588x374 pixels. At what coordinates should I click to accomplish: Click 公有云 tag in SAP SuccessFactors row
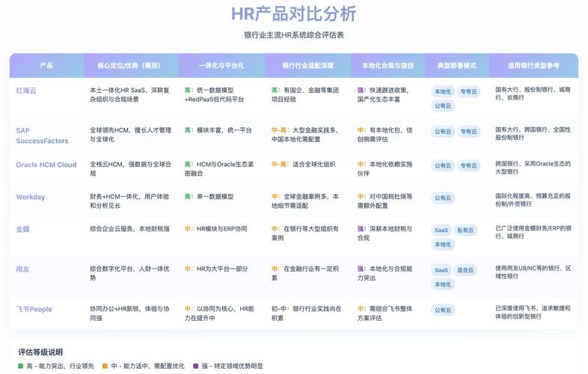click(443, 132)
